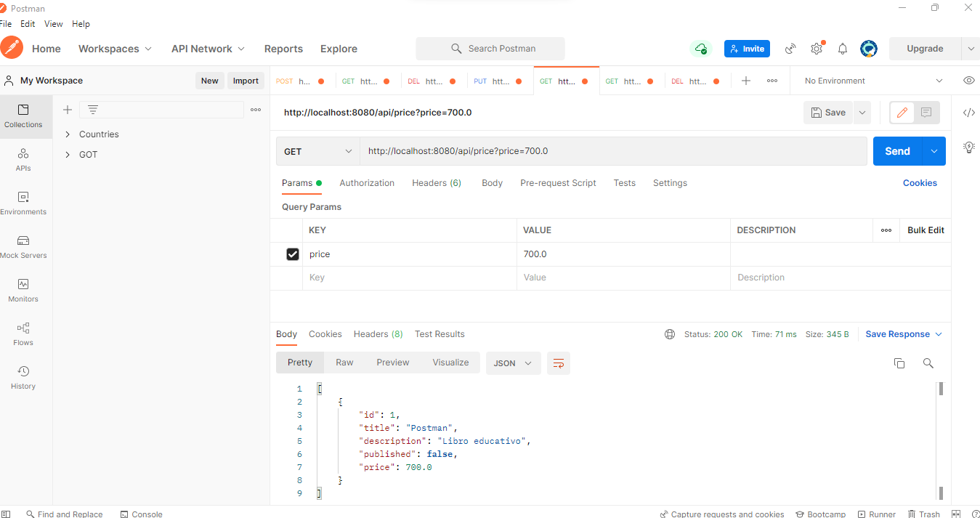Open the Test Results response tab
Viewport: 980px width, 518px height.
click(440, 334)
